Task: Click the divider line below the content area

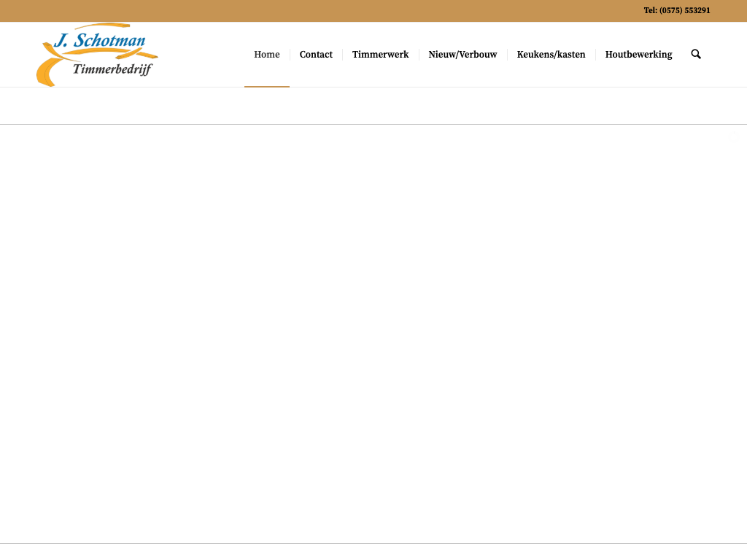Action: coord(373,543)
